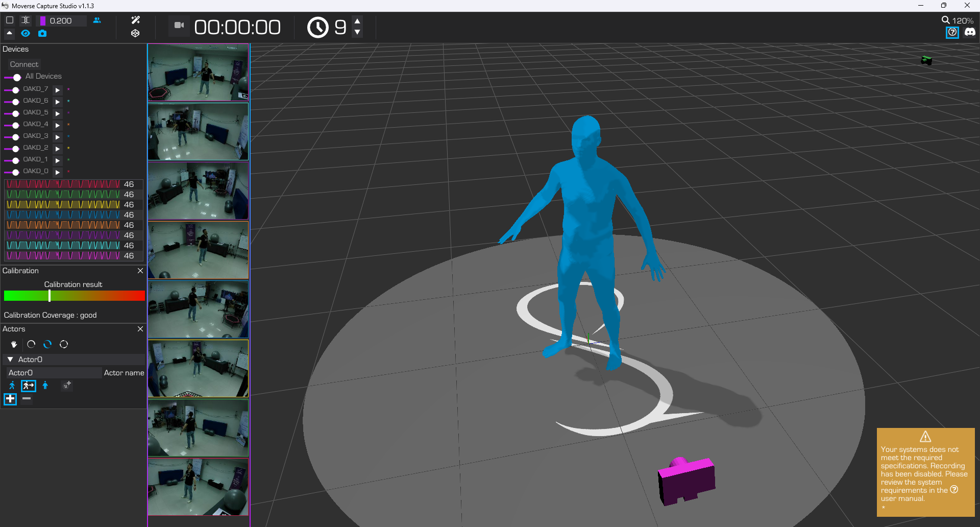Toggle the OAKD_3 device switch
Screen dimensions: 980x527
[12, 137]
